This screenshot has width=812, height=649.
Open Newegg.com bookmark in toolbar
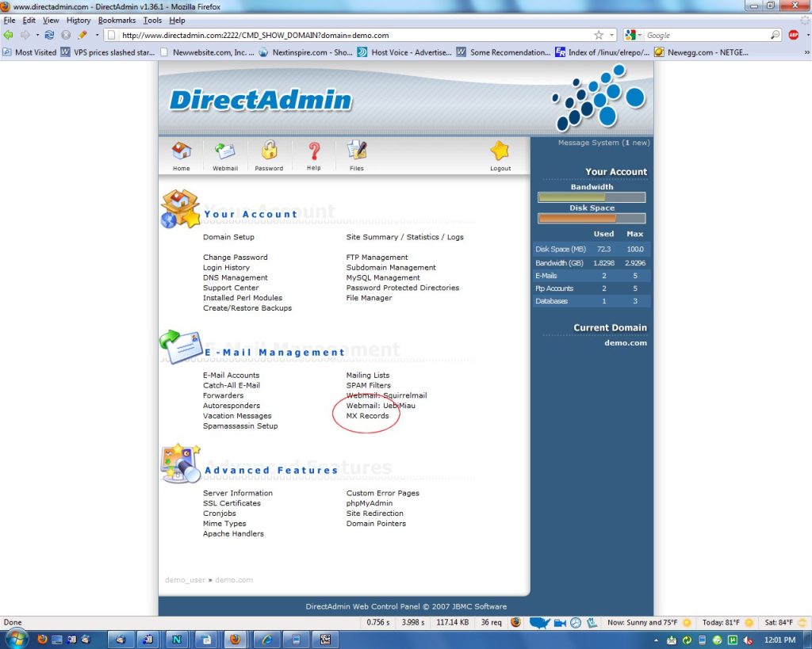701,52
